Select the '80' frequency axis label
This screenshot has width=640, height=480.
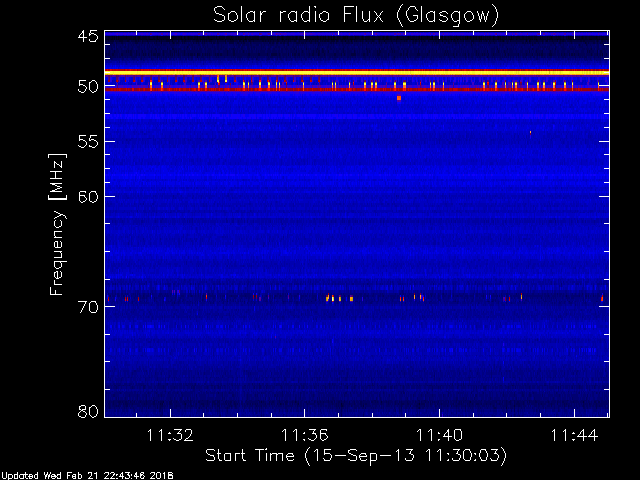pyautogui.click(x=88, y=411)
